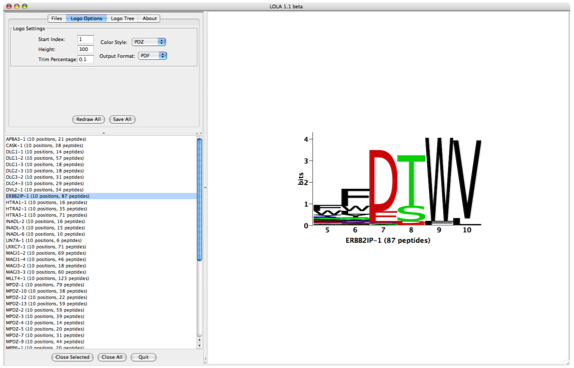Click the Start Index input field
Image resolution: width=574 pixels, height=368 pixels.
coord(85,39)
